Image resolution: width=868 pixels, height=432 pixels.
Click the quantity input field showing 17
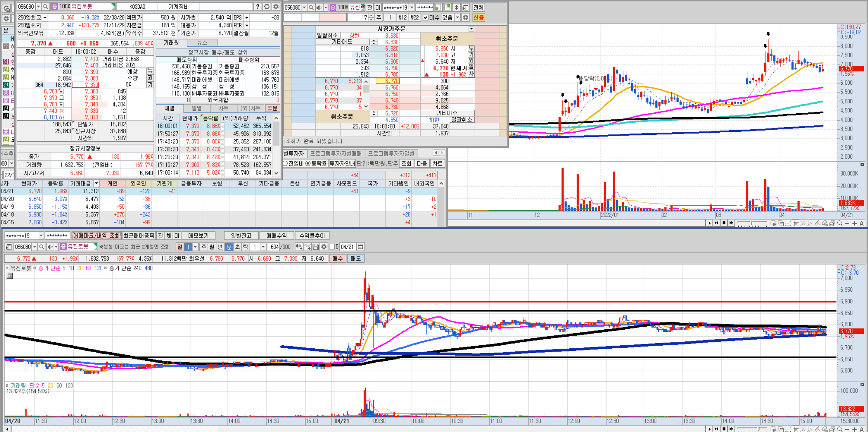point(358,17)
